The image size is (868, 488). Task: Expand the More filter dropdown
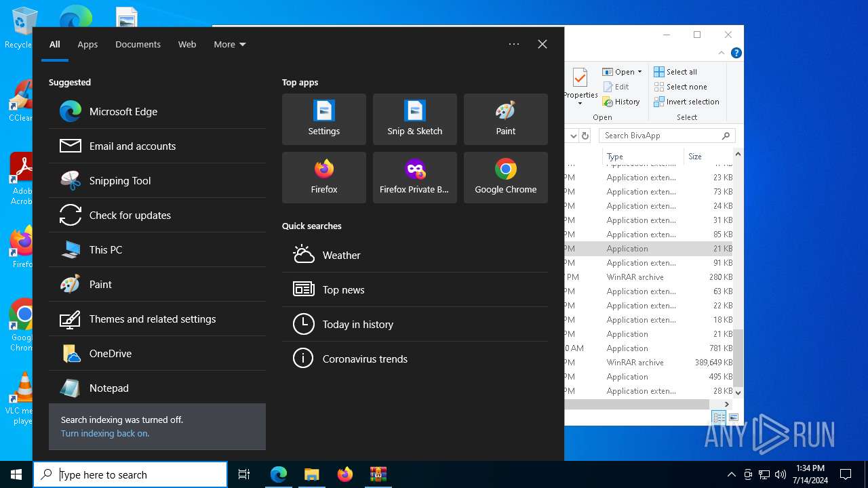coord(230,45)
